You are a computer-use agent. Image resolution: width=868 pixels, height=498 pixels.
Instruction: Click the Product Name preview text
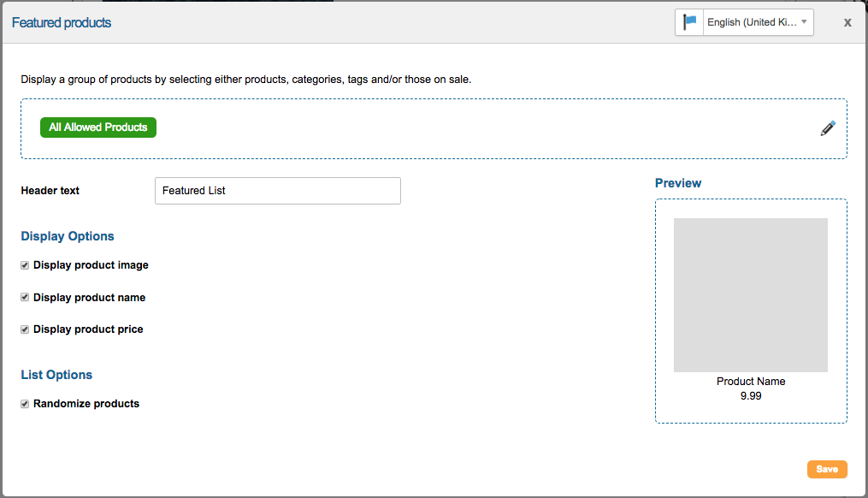point(751,382)
